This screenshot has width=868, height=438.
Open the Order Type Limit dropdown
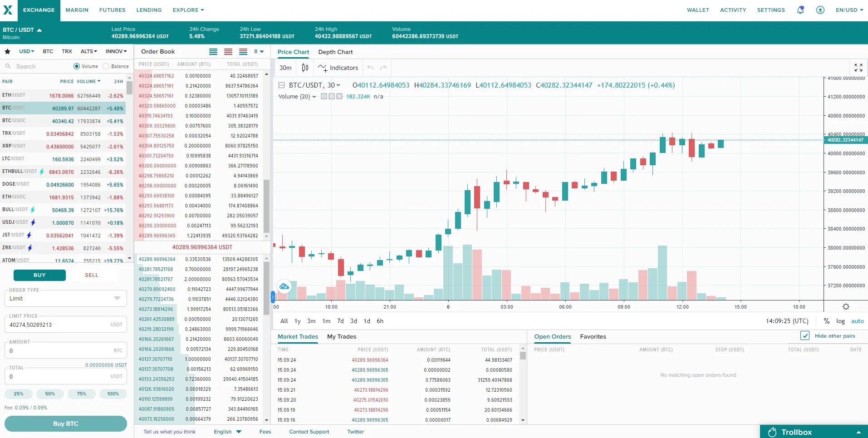pos(66,298)
